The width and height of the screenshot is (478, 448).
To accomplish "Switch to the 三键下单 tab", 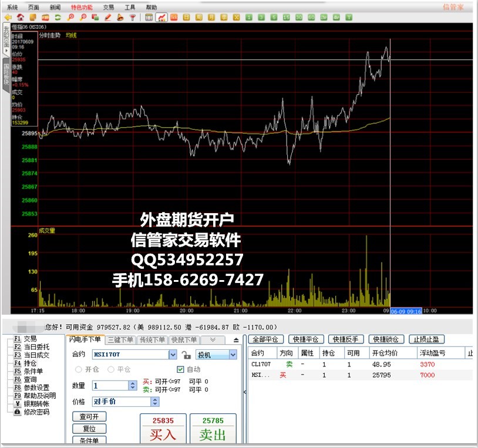I will (121, 340).
